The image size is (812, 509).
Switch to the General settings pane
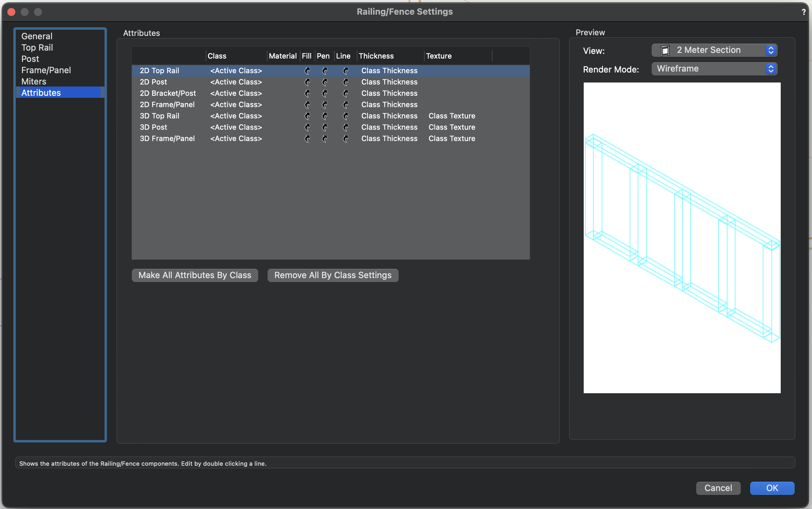pos(37,36)
